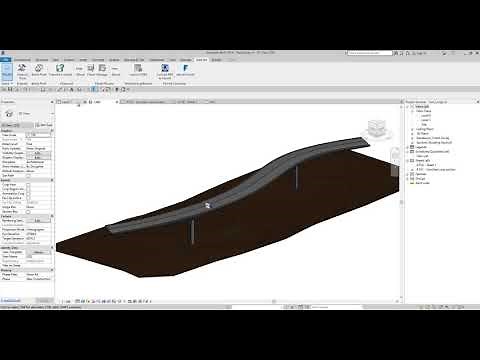The image size is (480, 360).
Task: Collapse the Phasing section in Properties
Action: pos(52,270)
